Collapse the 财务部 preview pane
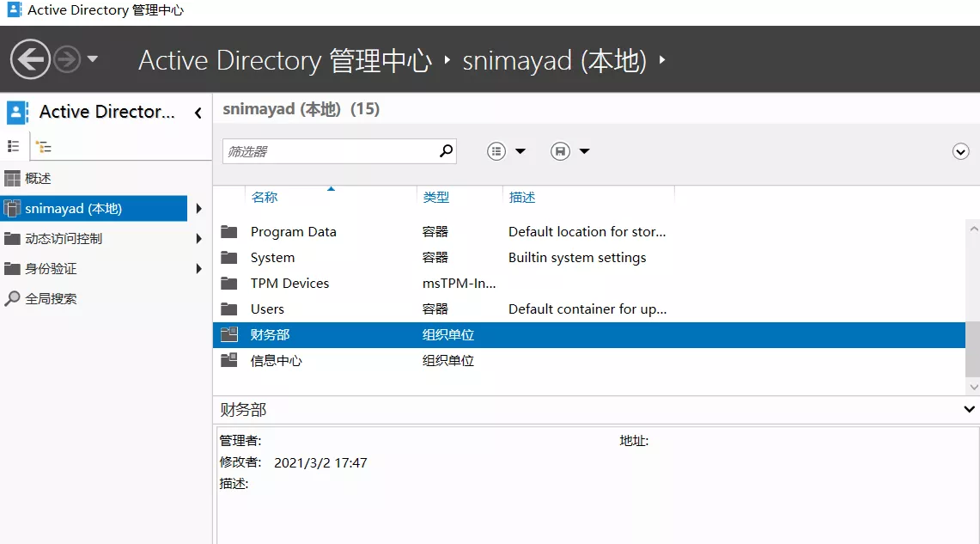980x544 pixels. [970, 410]
